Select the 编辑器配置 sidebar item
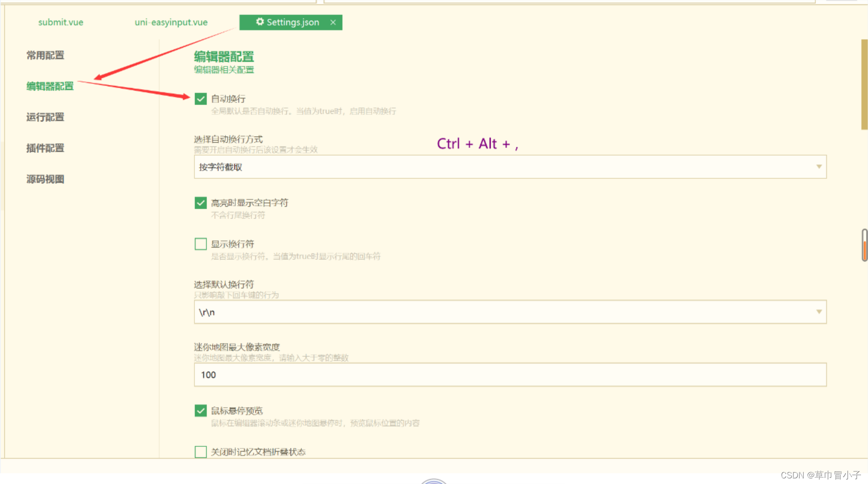868x484 pixels. point(50,86)
